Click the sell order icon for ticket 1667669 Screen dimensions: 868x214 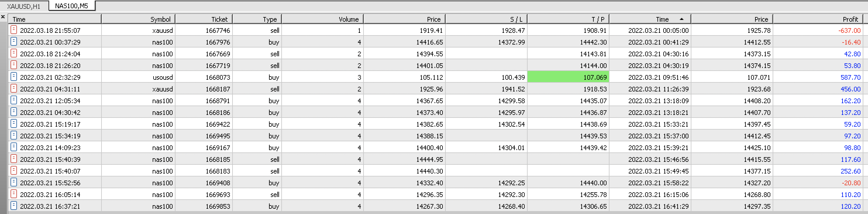coord(14,54)
